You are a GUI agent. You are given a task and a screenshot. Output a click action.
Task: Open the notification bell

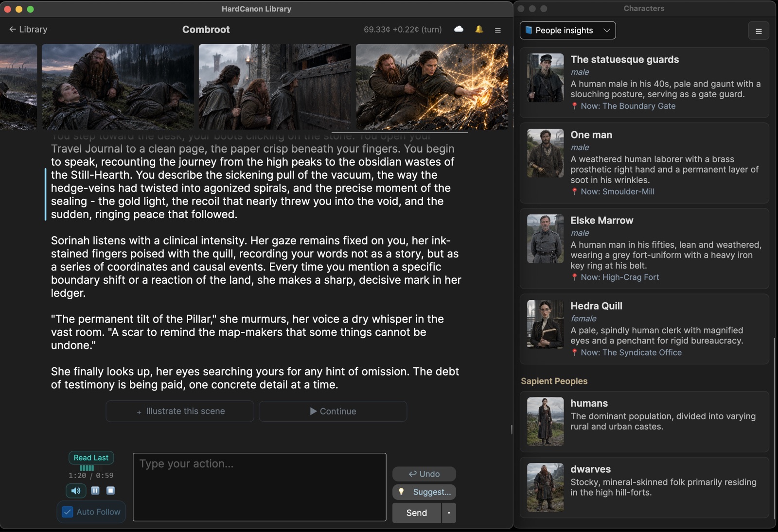point(479,29)
